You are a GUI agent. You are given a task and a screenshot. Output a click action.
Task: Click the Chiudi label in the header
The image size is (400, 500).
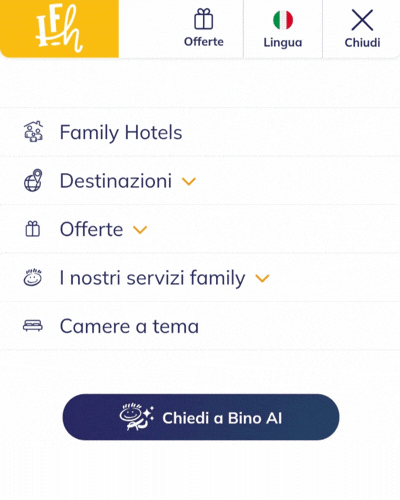[x=362, y=42]
